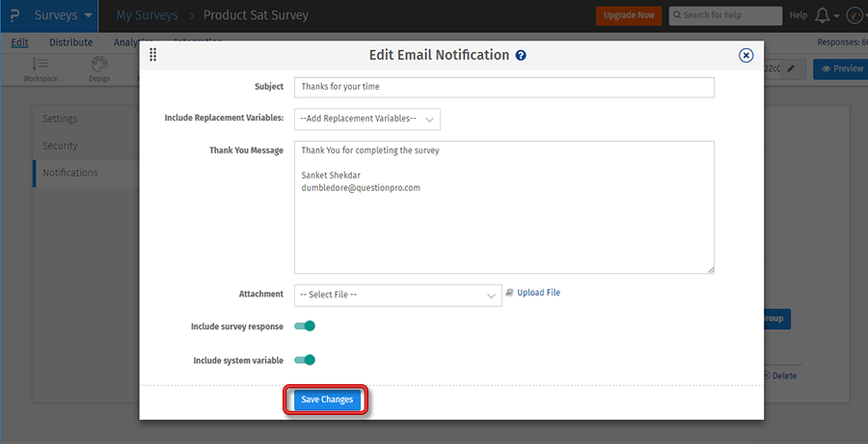Disable Include survey response toggle
Image resolution: width=868 pixels, height=444 pixels.
(x=305, y=326)
